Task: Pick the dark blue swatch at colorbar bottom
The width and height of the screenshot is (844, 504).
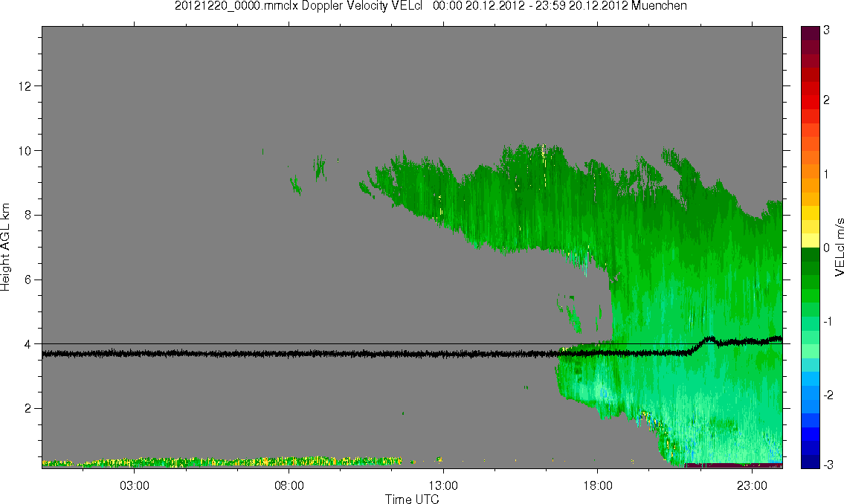Action: (810, 462)
